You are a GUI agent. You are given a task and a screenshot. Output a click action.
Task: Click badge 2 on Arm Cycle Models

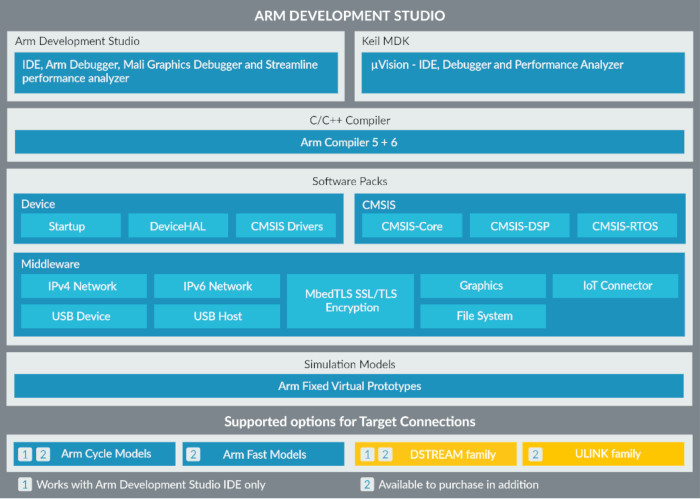click(x=43, y=454)
